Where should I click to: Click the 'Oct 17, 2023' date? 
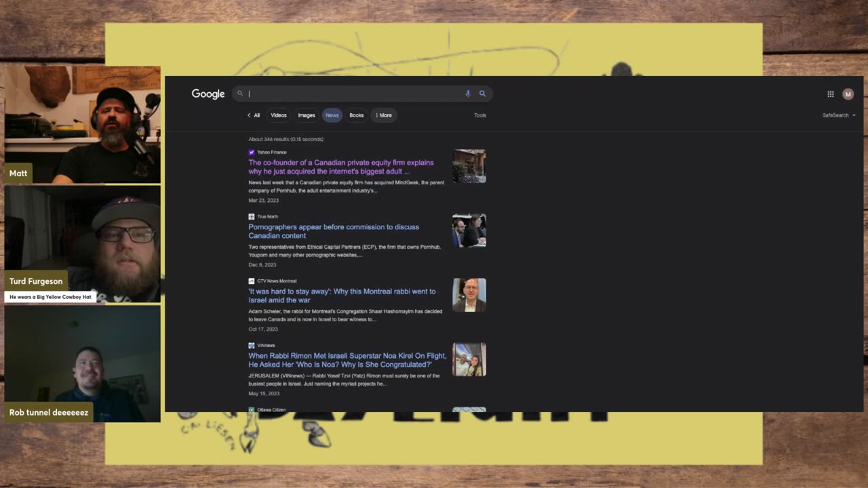pyautogui.click(x=263, y=329)
